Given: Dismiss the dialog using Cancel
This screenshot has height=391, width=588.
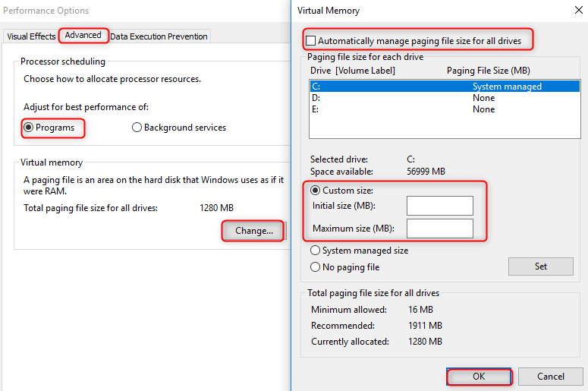Looking at the screenshot, I should point(551,377).
